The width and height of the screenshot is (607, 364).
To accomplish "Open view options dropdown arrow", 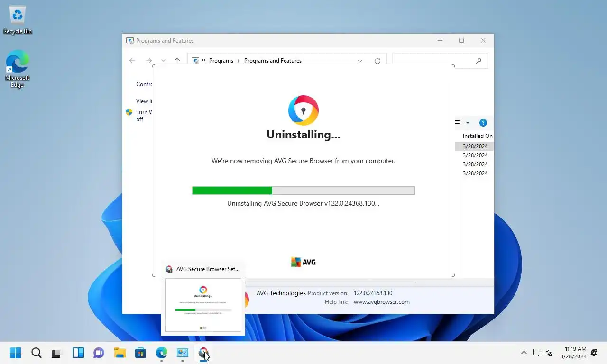I will pyautogui.click(x=468, y=123).
